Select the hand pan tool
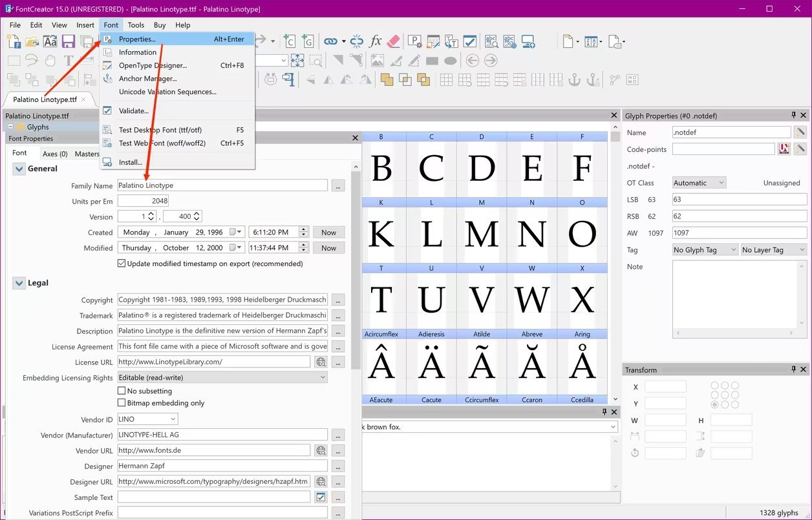The width and height of the screenshot is (812, 520). click(x=50, y=61)
